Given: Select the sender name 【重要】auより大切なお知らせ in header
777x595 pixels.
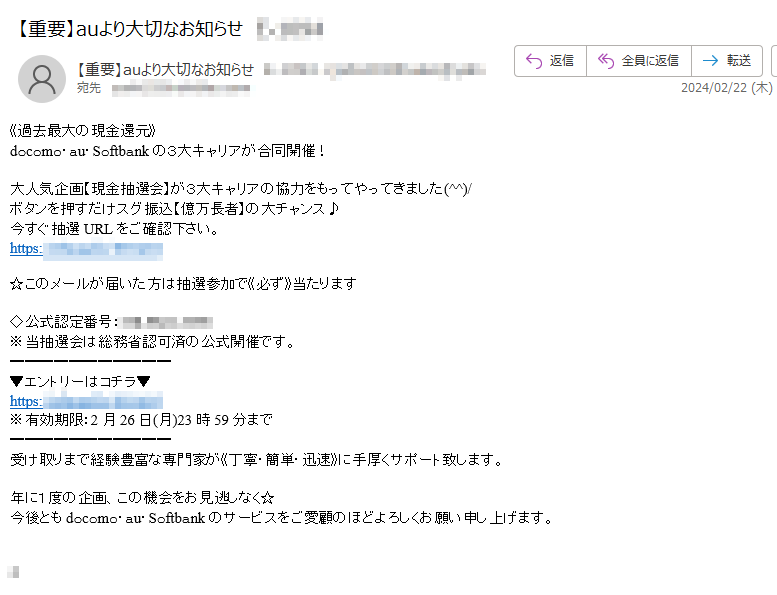Looking at the screenshot, I should [165, 70].
